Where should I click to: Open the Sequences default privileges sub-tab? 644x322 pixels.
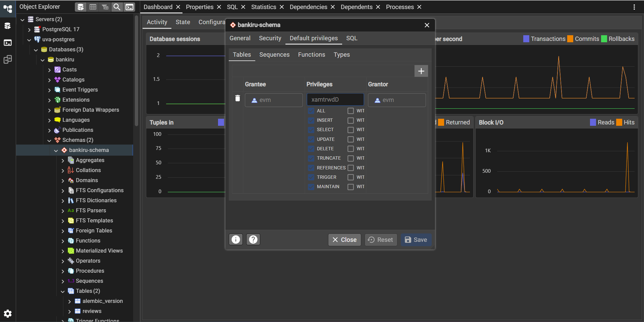(274, 55)
